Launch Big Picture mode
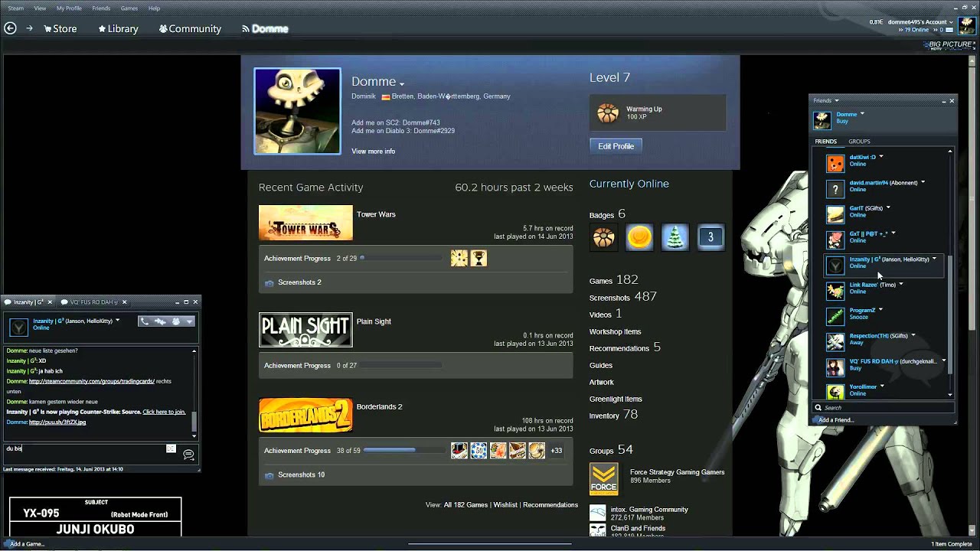 pos(948,45)
